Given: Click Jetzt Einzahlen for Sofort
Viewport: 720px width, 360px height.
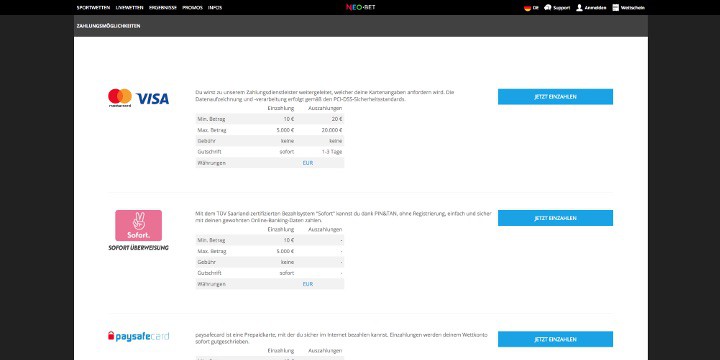Looking at the screenshot, I should 555,218.
